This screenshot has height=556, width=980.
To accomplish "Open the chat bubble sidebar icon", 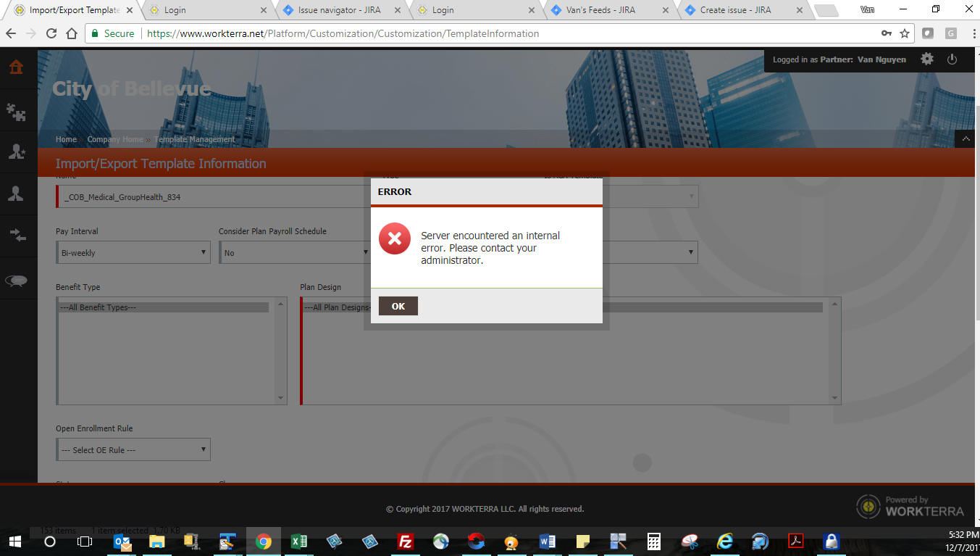I will 16,281.
